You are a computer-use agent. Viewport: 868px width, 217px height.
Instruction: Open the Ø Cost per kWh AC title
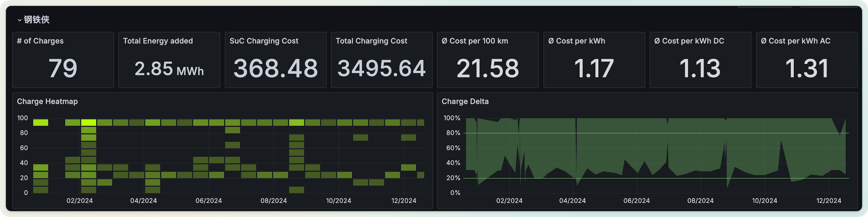pyautogui.click(x=796, y=41)
